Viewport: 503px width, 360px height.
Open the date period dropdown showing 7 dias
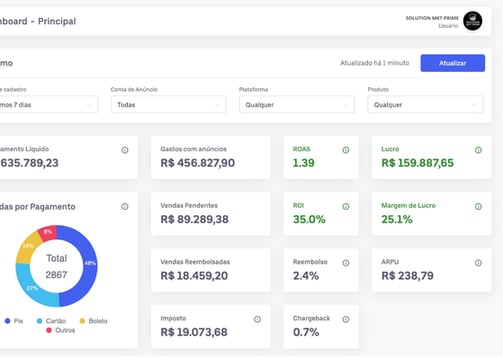coord(49,105)
